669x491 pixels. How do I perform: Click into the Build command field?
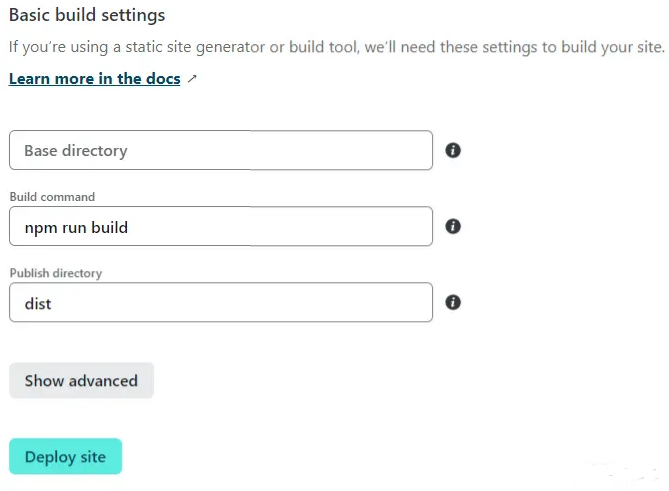click(221, 226)
